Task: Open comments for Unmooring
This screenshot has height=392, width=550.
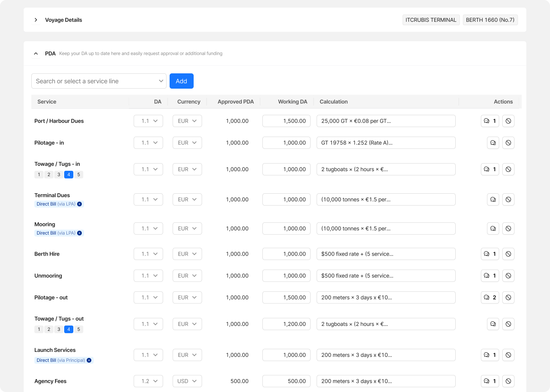Action: [x=490, y=276]
